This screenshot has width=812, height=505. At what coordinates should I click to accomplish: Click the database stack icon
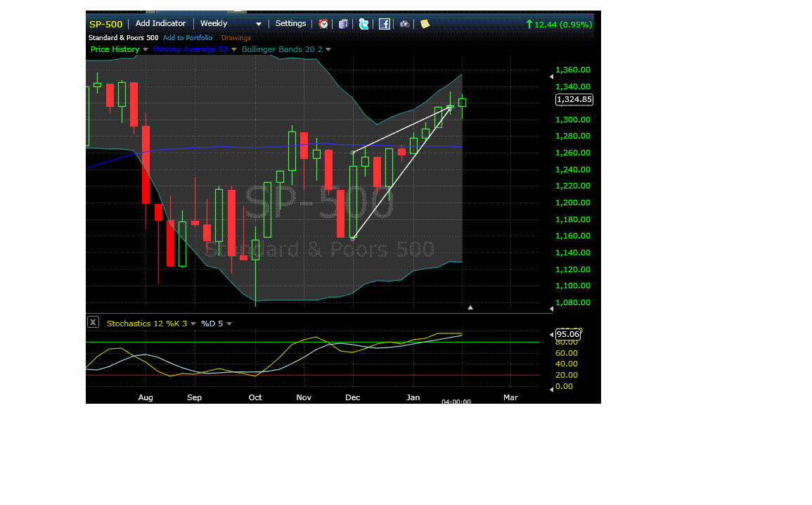coord(343,24)
